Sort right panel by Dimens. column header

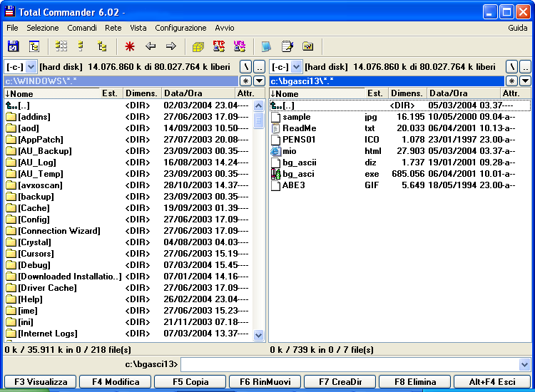[x=407, y=93]
